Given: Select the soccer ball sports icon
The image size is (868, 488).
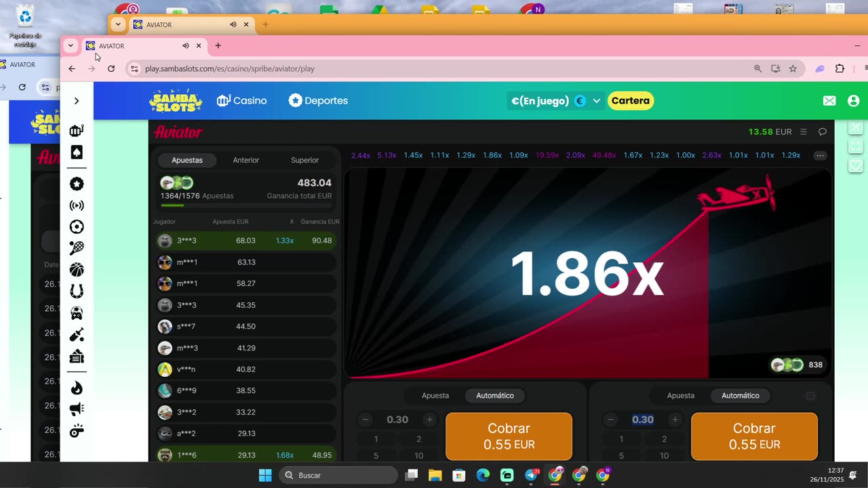Looking at the screenshot, I should click(x=77, y=227).
